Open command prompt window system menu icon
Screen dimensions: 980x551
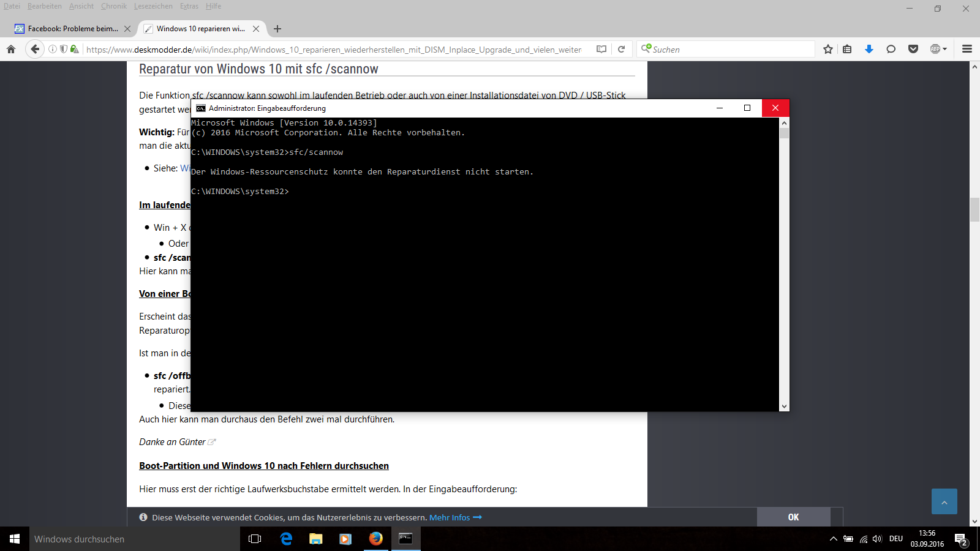click(201, 108)
